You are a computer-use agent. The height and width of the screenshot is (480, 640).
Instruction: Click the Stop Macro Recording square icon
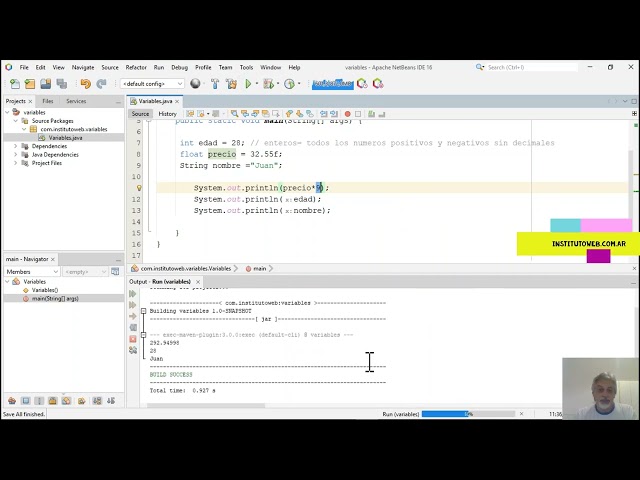pos(358,114)
